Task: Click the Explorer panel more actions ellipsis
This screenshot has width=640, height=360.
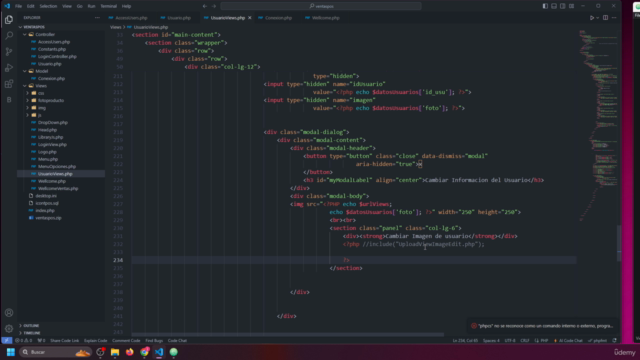Action: pyautogui.click(x=97, y=18)
